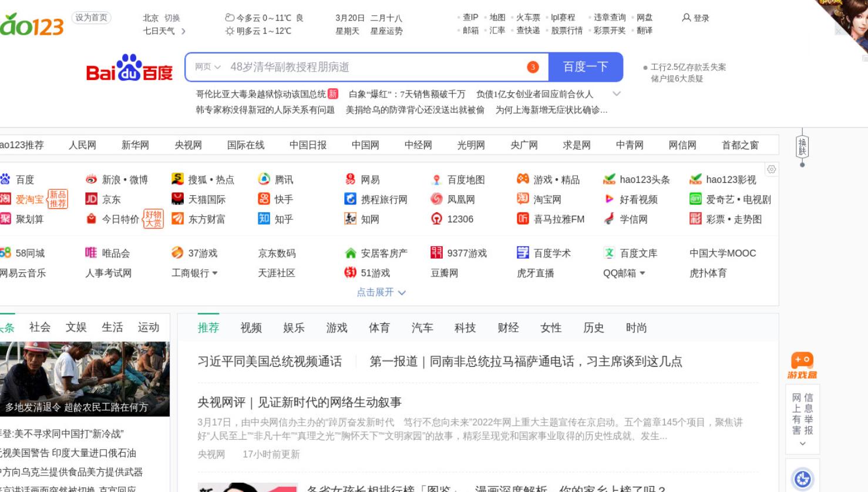The image size is (868, 492).
Task: Open the login user icon
Action: [686, 18]
